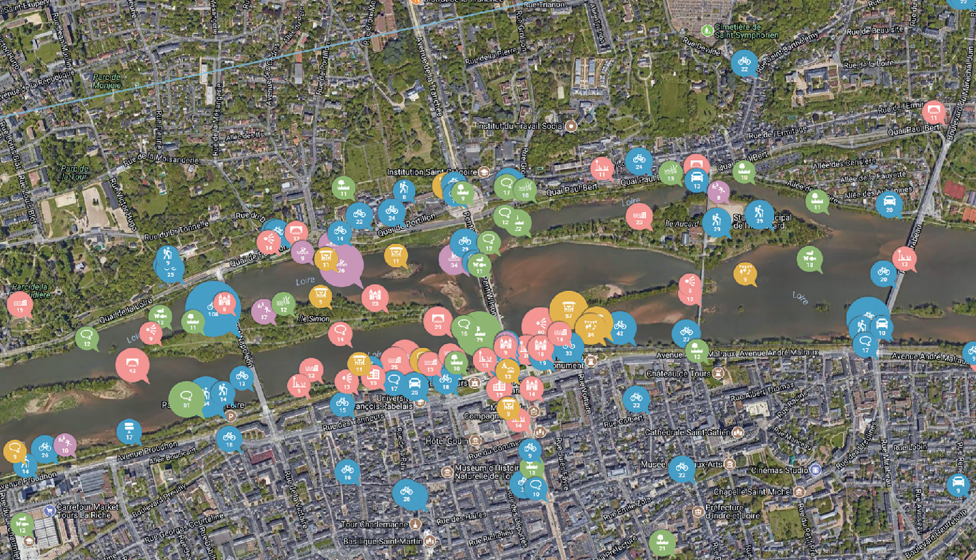Open pink bridge marker numbered 43
Viewport: 976px width, 560px height.
(x=133, y=365)
